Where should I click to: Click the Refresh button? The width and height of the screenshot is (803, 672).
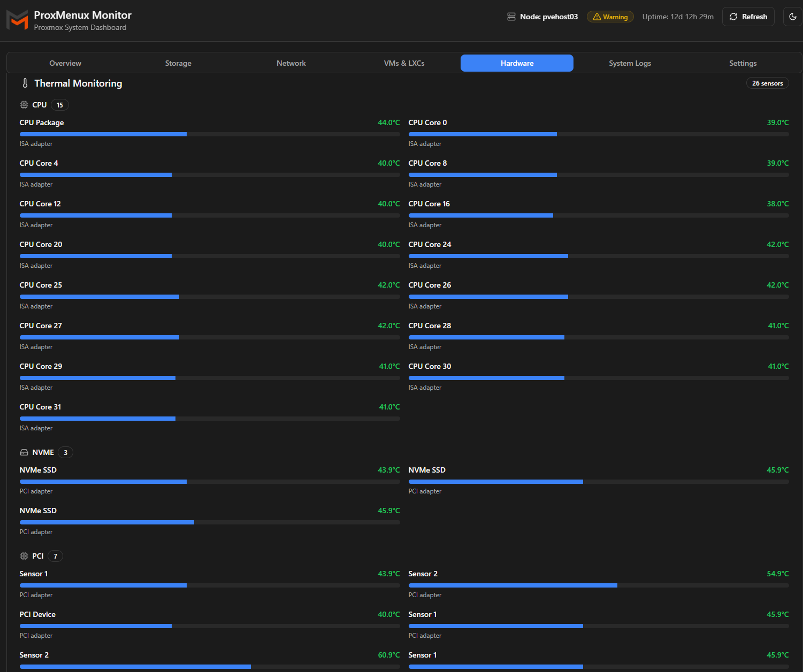748,17
